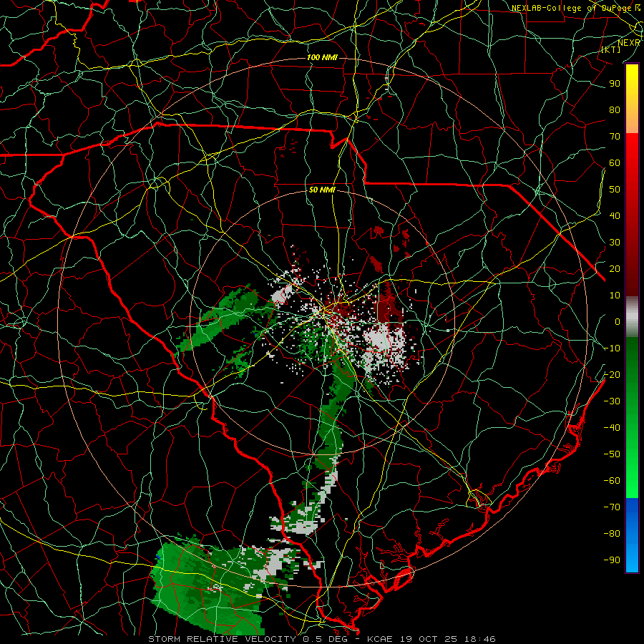Click the -30 value on the velocity scale
644x644 pixels.
coord(612,401)
